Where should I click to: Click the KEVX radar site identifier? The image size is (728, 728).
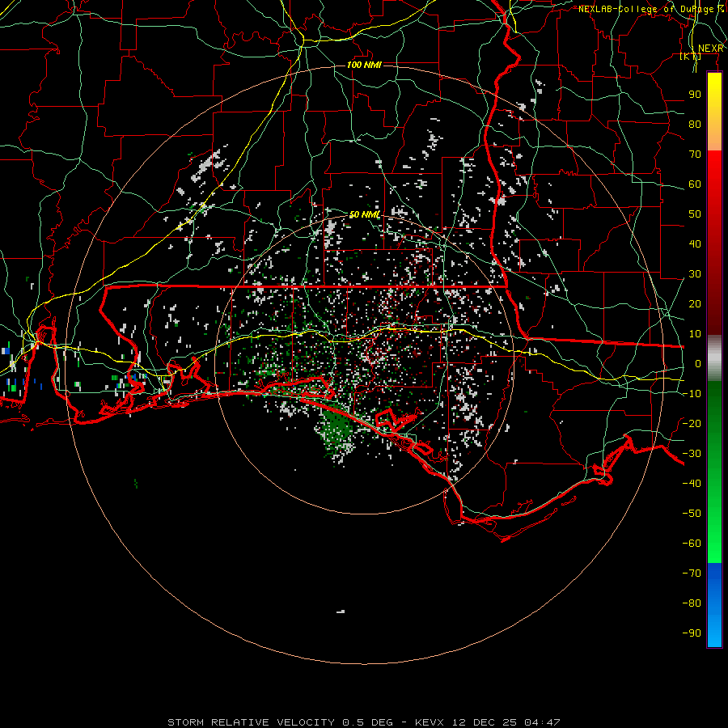(x=430, y=722)
